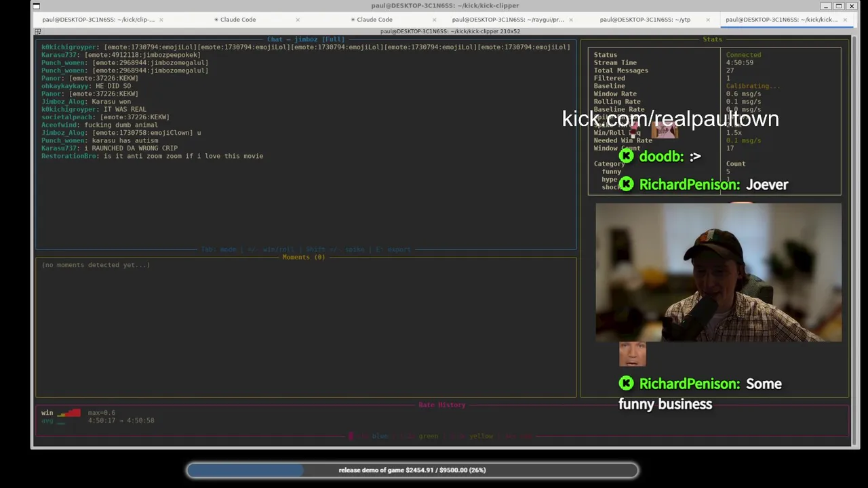Image resolution: width=868 pixels, height=488 pixels.
Task: Click the Window Rate value 0.6 msg/s
Action: click(743, 94)
